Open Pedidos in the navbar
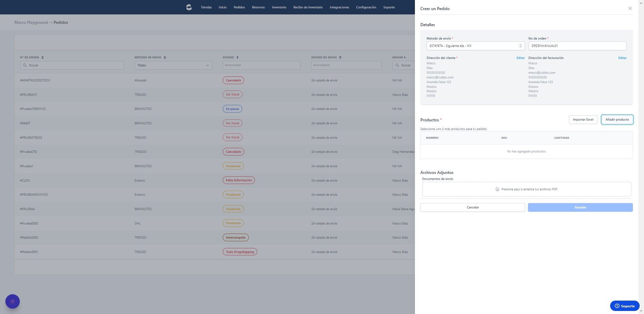The width and height of the screenshot is (644, 314). (239, 7)
